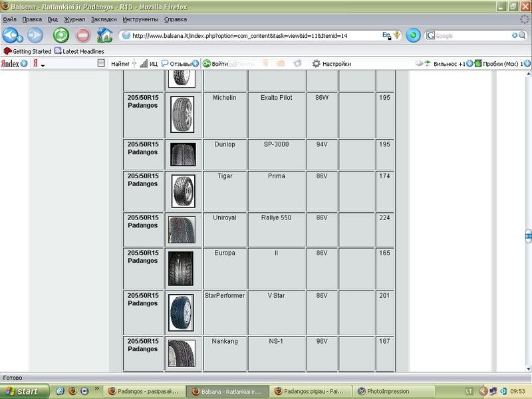Screen dimensions: 532x399
Task: Click the browser Back arrow button
Action: coord(12,36)
